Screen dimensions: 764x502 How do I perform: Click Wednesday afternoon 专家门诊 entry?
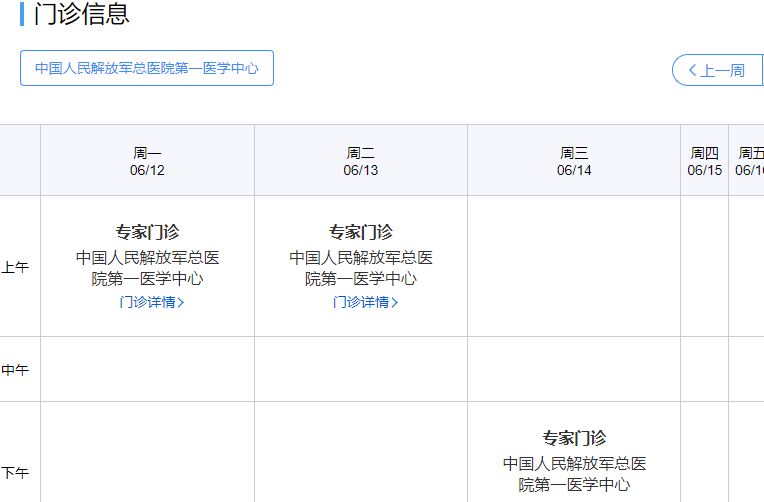point(574,438)
